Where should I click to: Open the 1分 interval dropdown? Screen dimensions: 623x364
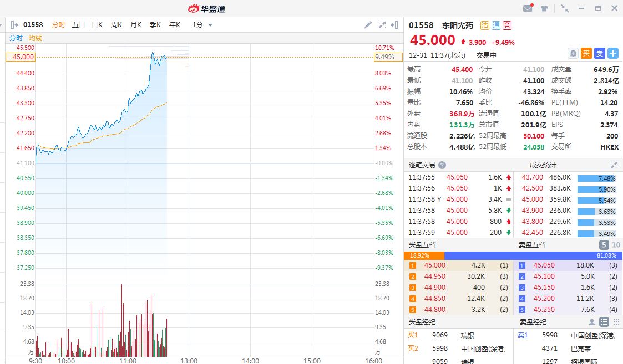pyautogui.click(x=202, y=25)
